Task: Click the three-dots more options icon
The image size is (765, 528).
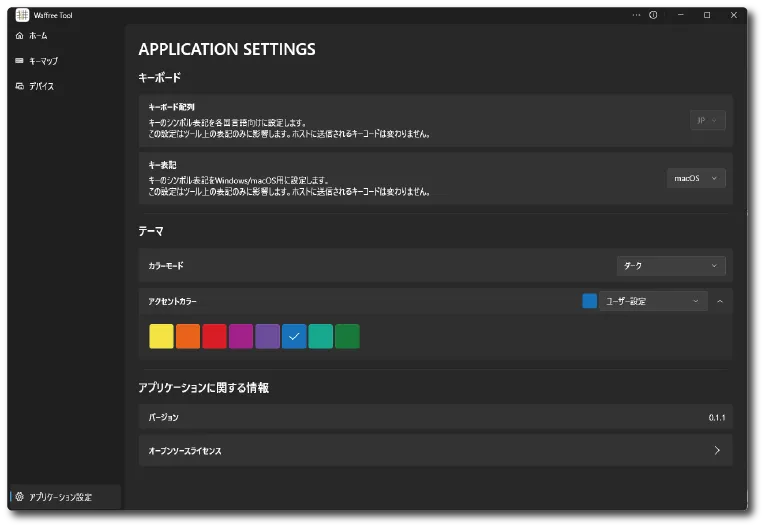Action: click(634, 15)
